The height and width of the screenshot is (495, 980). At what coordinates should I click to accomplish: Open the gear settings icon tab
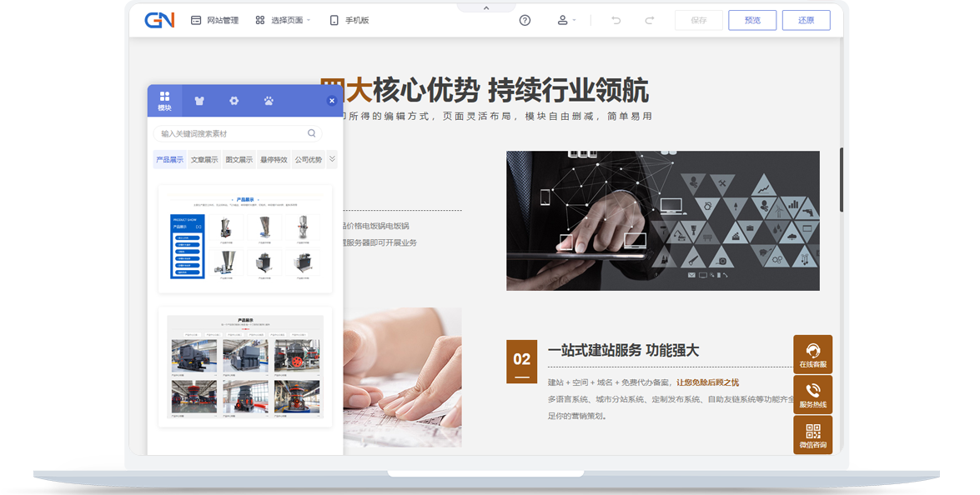point(234,101)
